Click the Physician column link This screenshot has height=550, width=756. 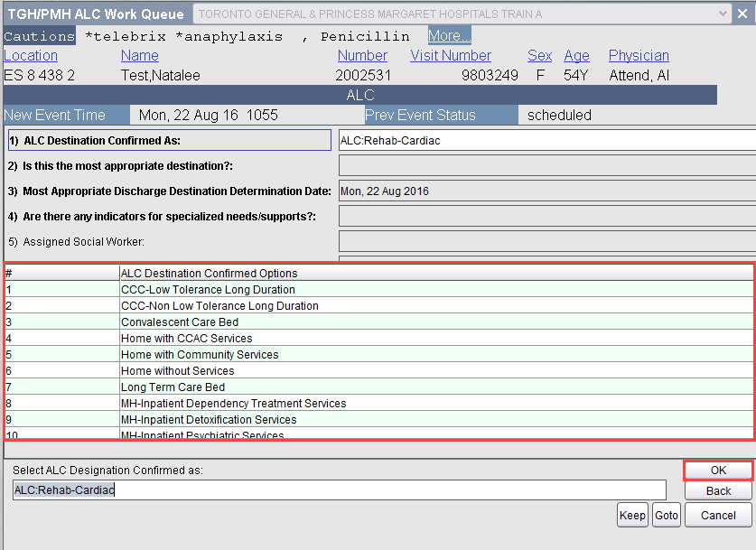tap(639, 55)
